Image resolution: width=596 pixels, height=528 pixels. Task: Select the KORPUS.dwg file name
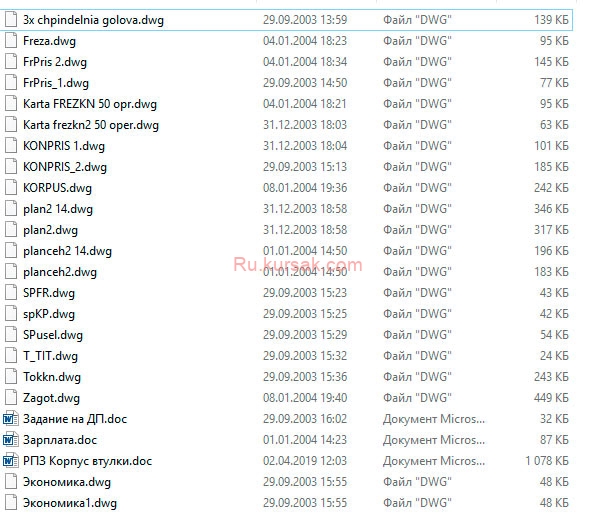pyautogui.click(x=57, y=188)
